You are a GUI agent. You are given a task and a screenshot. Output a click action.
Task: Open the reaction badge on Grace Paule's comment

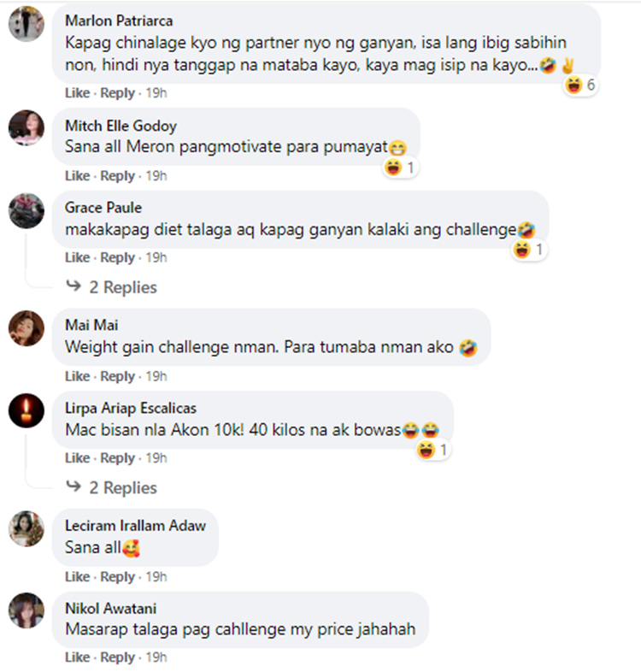click(529, 250)
